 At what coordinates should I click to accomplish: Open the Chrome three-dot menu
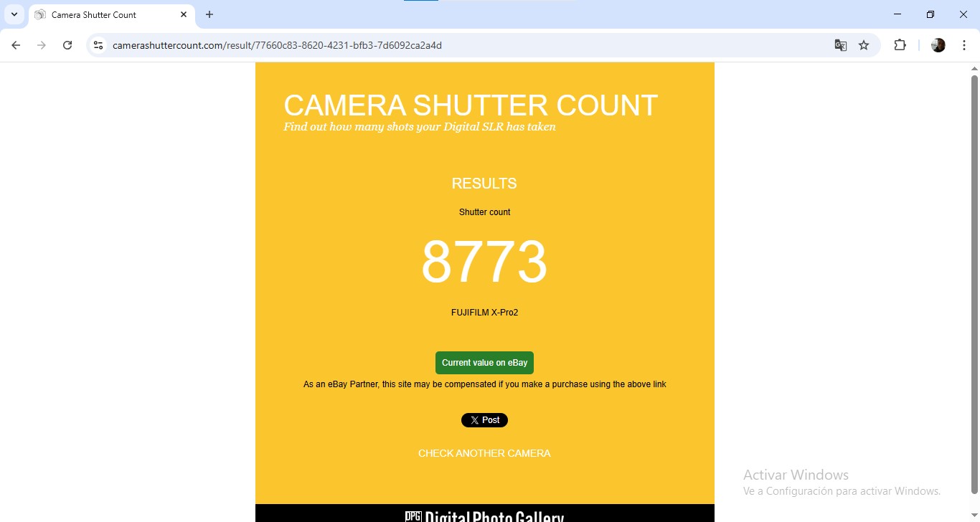tap(964, 45)
